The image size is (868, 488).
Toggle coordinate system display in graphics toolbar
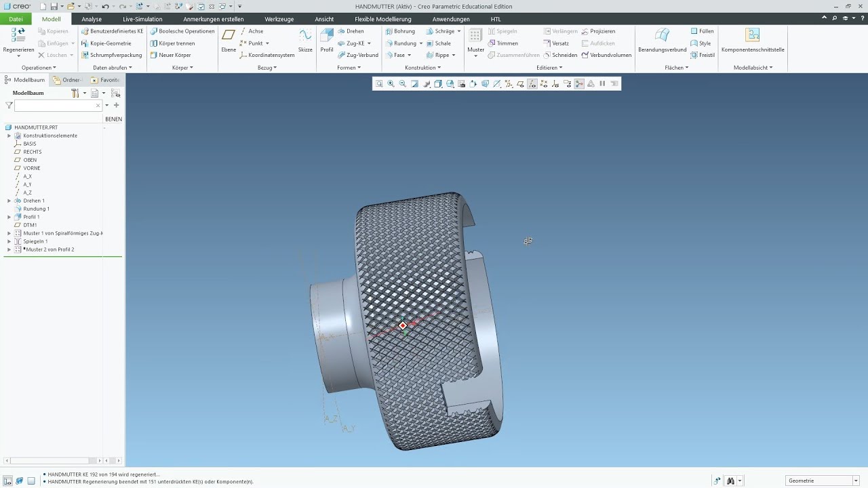pyautogui.click(x=555, y=84)
